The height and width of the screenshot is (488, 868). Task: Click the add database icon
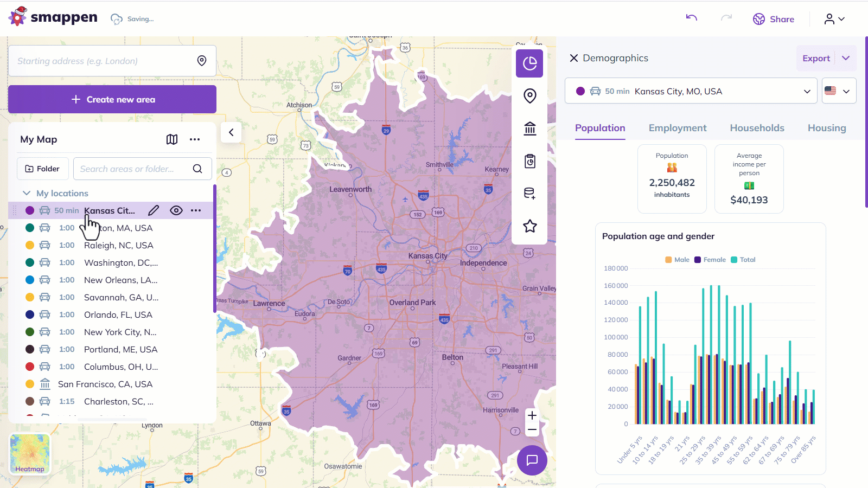pos(529,194)
